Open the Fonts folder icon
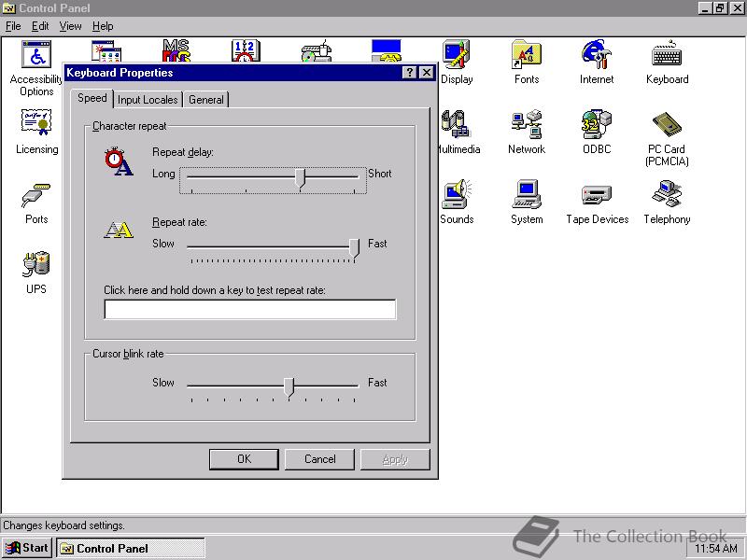747x560 pixels. tap(526, 54)
